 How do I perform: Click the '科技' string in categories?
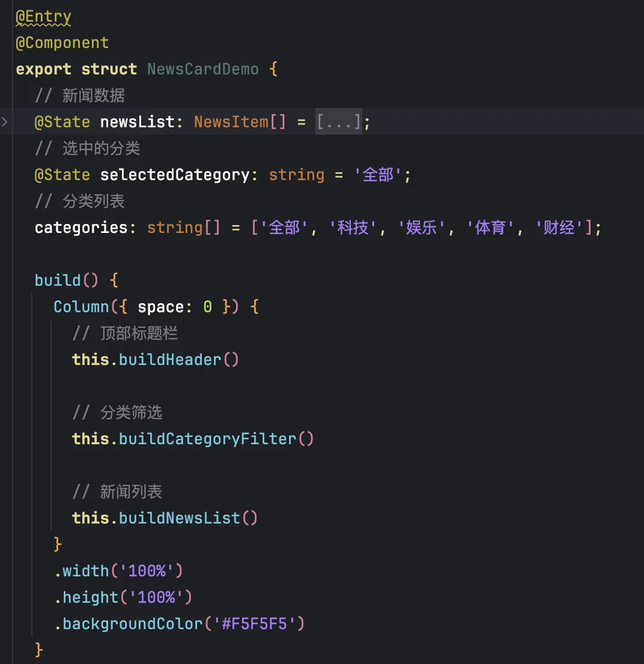click(353, 228)
